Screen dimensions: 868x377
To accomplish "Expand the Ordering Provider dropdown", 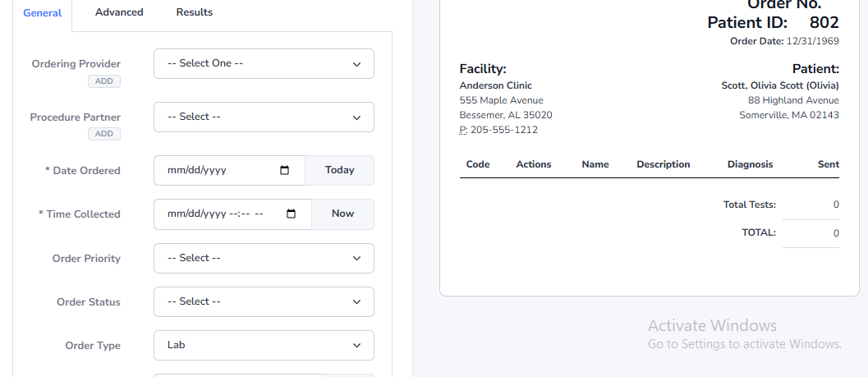I will point(264,64).
